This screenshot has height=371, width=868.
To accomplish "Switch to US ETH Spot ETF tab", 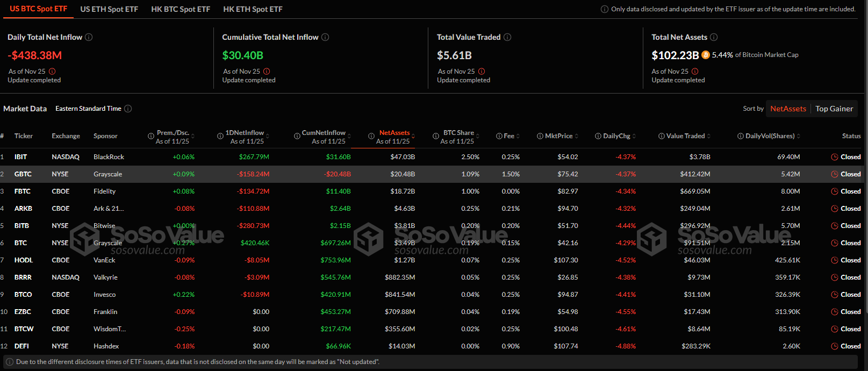I will [x=109, y=9].
